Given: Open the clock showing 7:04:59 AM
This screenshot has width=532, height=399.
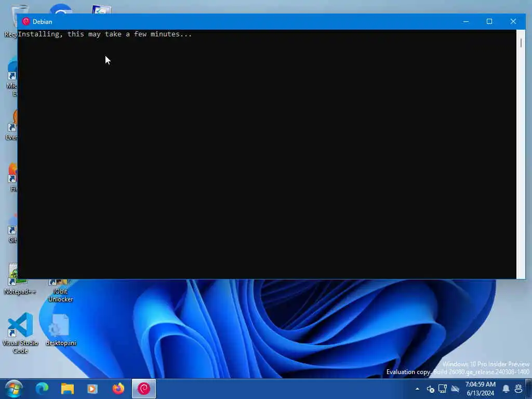Looking at the screenshot, I should 480,389.
